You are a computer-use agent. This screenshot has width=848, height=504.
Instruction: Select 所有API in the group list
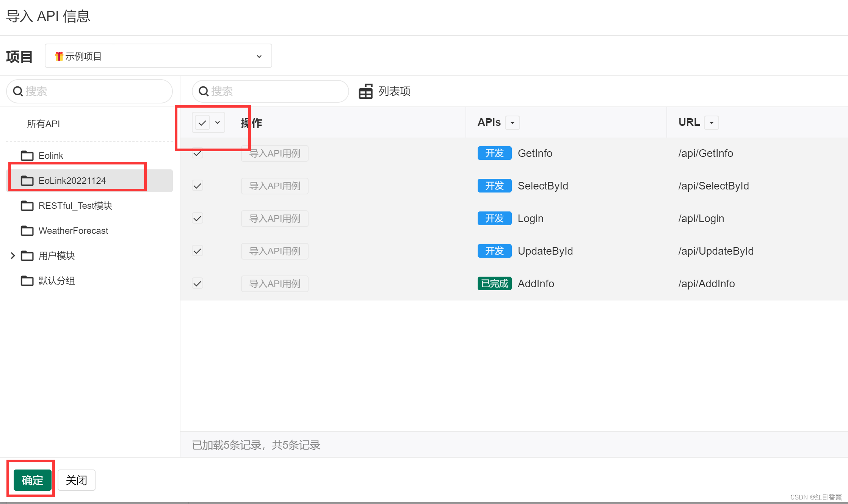[43, 124]
